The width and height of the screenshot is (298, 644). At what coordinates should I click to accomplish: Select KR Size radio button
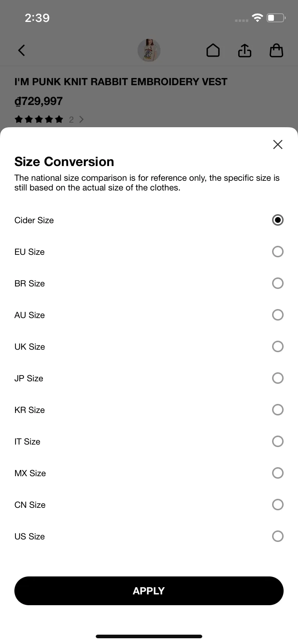tap(278, 410)
